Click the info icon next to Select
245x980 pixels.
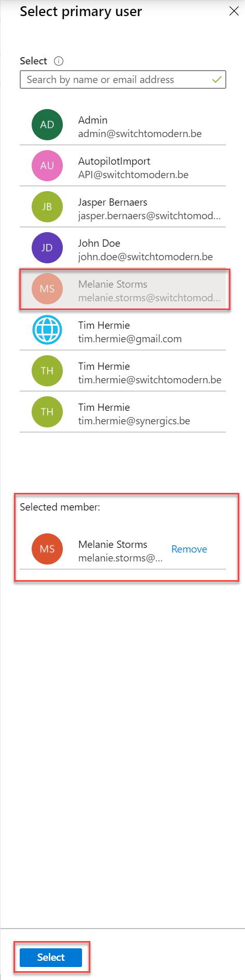pos(59,61)
